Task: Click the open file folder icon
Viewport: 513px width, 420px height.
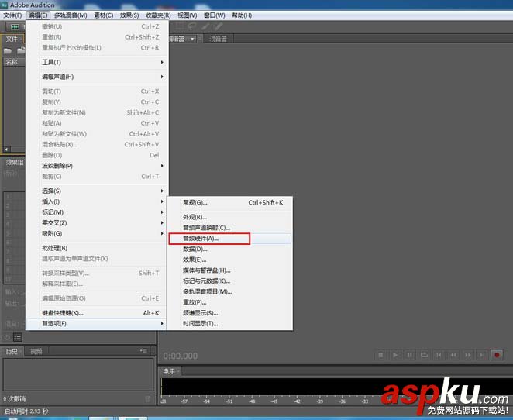Action: (8, 50)
